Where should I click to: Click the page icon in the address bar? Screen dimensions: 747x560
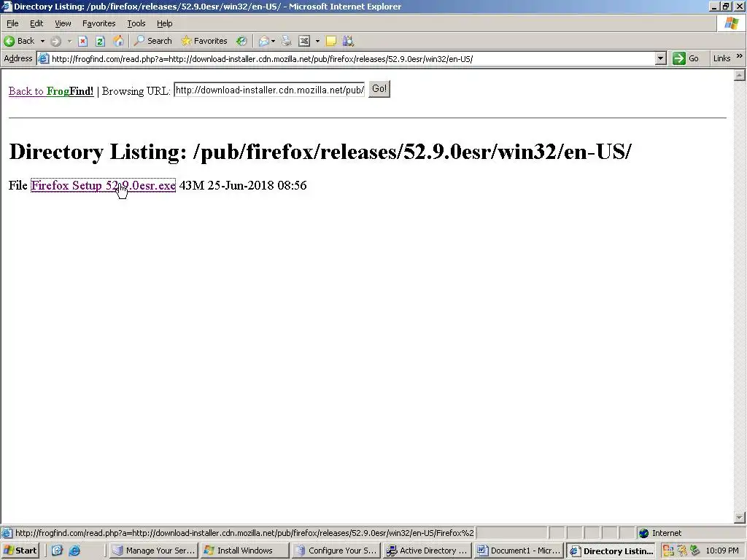click(x=43, y=58)
